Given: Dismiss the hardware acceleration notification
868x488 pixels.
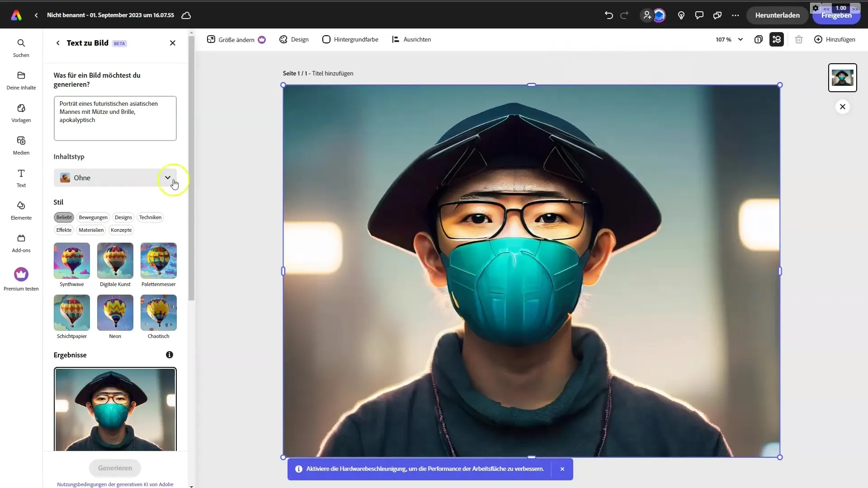Looking at the screenshot, I should 562,469.
